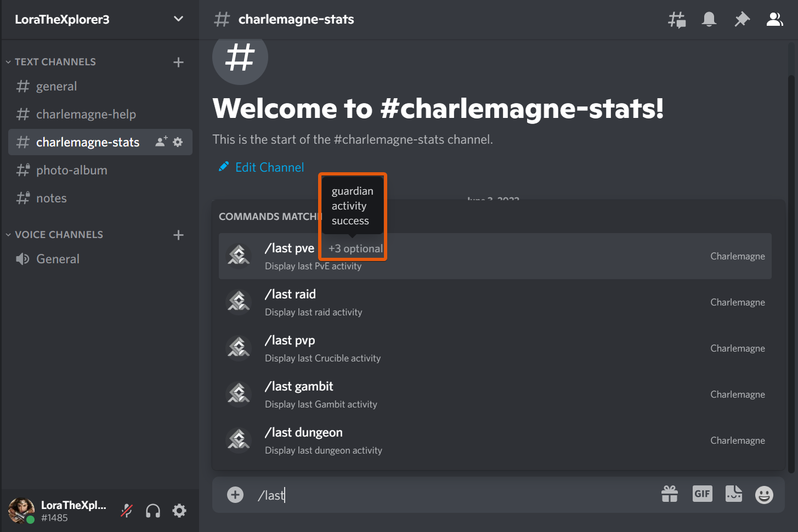Click the chat area scrollbar
The image size is (798, 532).
[x=791, y=273]
